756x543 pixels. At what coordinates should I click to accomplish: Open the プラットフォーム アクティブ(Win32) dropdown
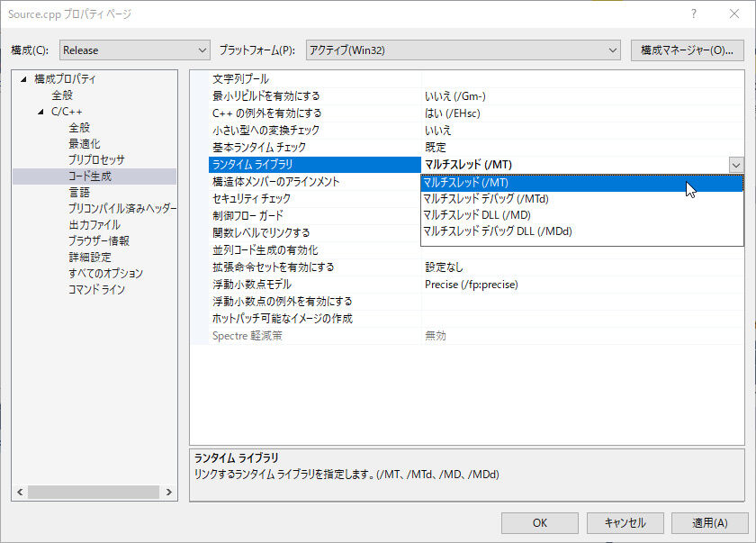[463, 50]
